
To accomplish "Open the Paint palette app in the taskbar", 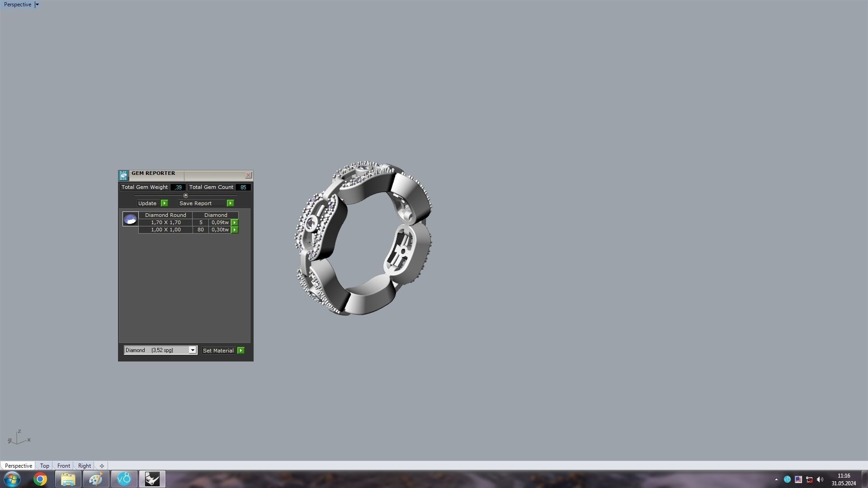I will click(96, 479).
